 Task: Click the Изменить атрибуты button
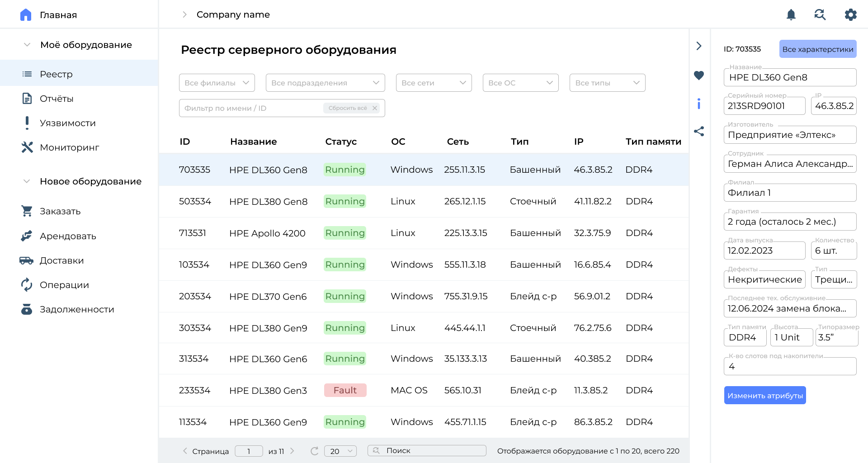765,396
